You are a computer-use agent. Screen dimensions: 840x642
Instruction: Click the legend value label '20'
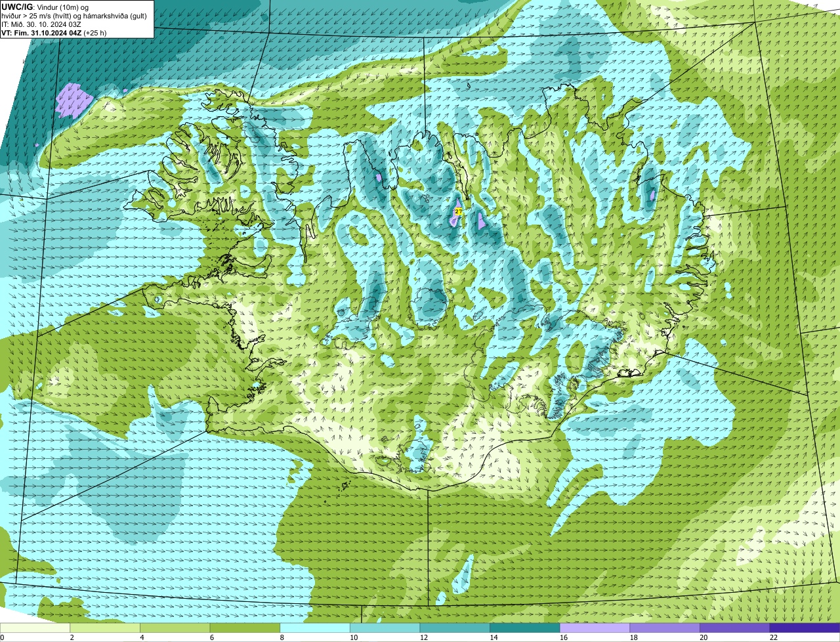(703, 637)
